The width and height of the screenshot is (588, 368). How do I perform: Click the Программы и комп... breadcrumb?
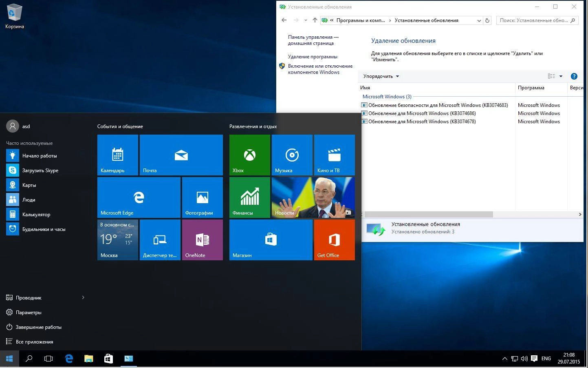(361, 20)
